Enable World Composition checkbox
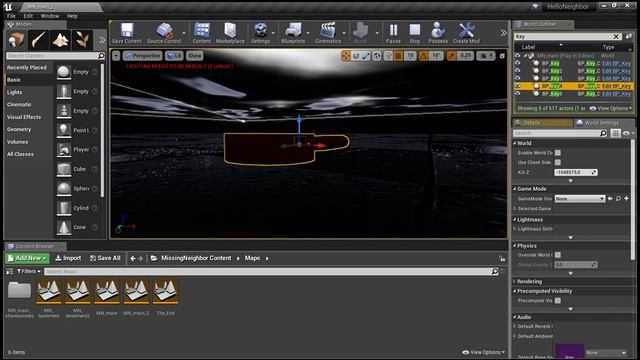The height and width of the screenshot is (360, 640). pyautogui.click(x=558, y=153)
